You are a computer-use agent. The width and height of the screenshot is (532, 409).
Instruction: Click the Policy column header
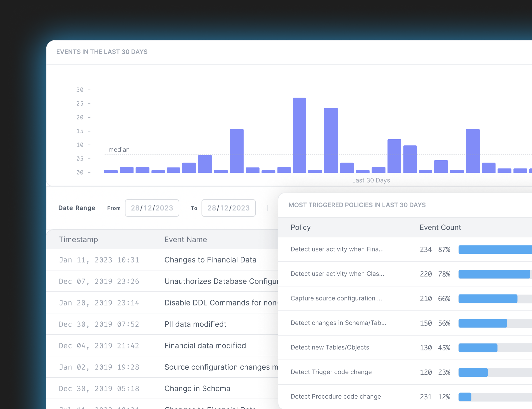pos(300,227)
